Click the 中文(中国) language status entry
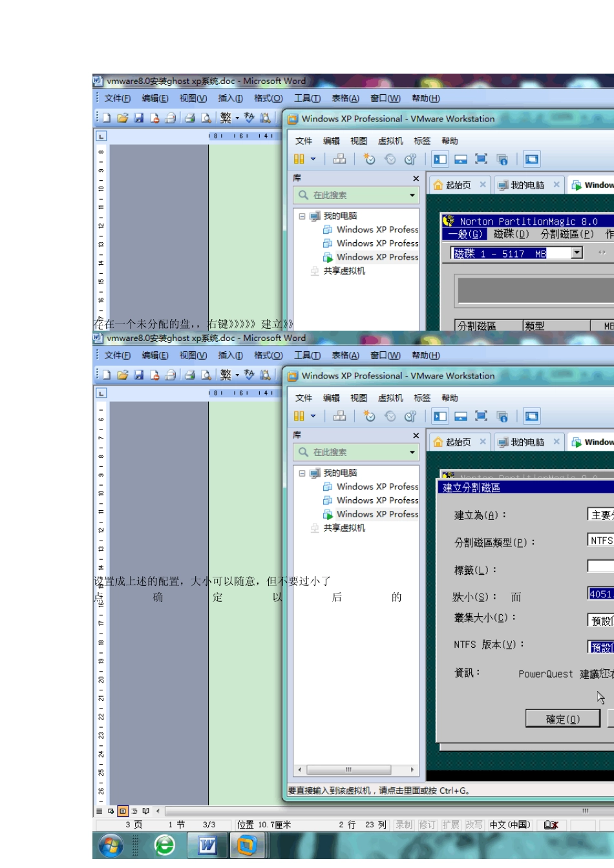 (510, 825)
